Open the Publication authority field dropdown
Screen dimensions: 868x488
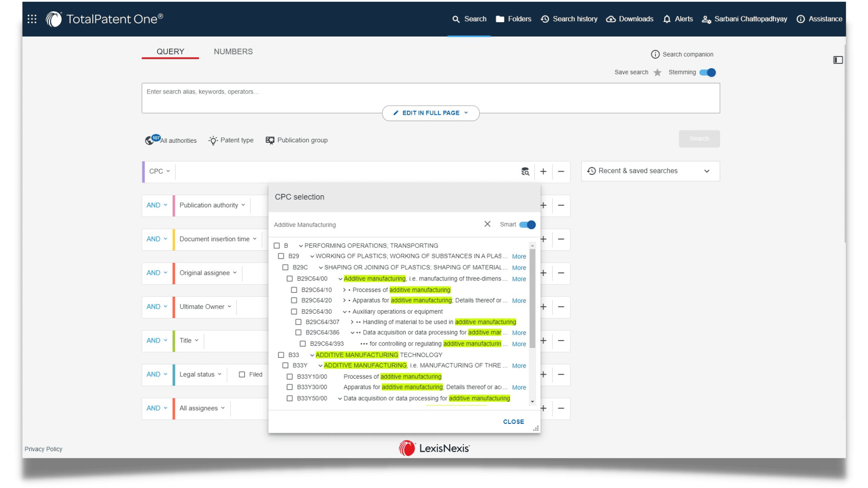(x=212, y=205)
